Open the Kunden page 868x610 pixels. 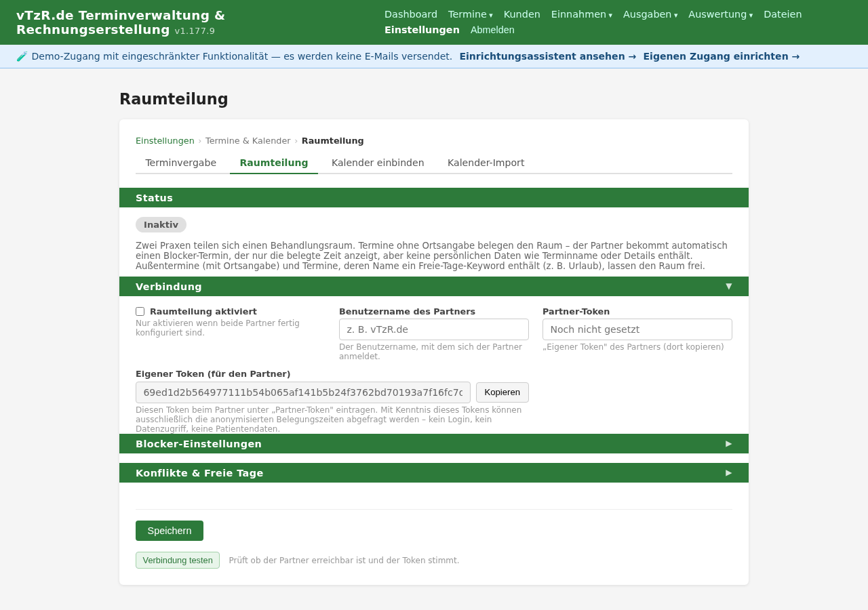tap(522, 14)
